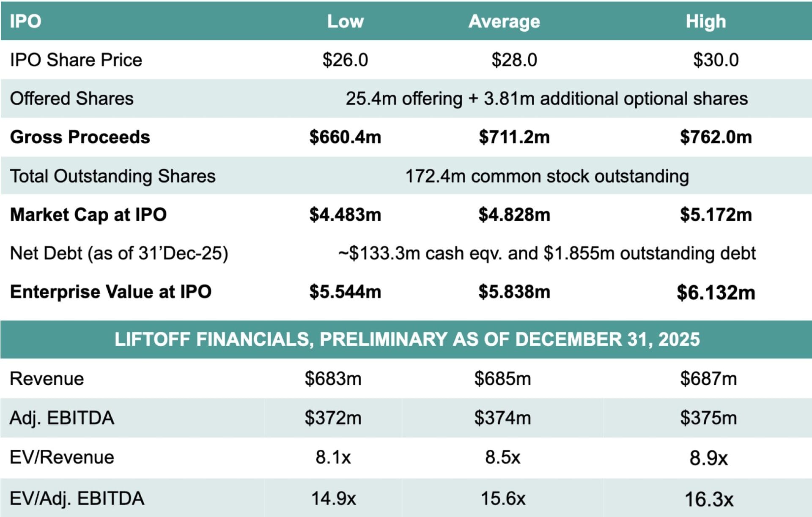This screenshot has height=517, width=812.
Task: Click the Net Debt row label
Action: [119, 253]
